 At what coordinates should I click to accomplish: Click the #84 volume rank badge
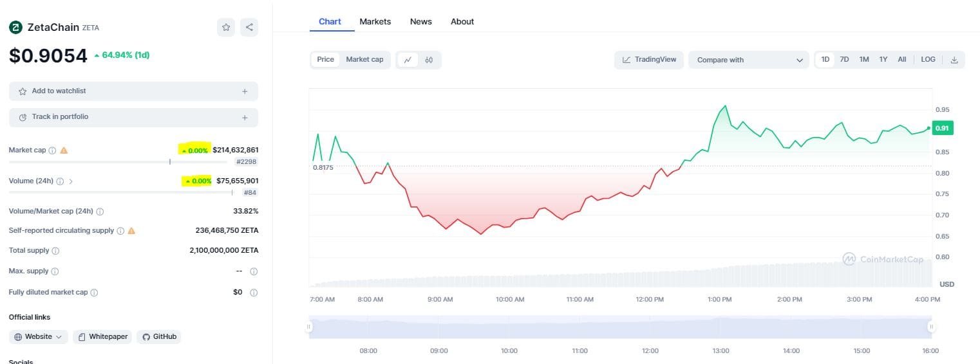[x=250, y=193]
